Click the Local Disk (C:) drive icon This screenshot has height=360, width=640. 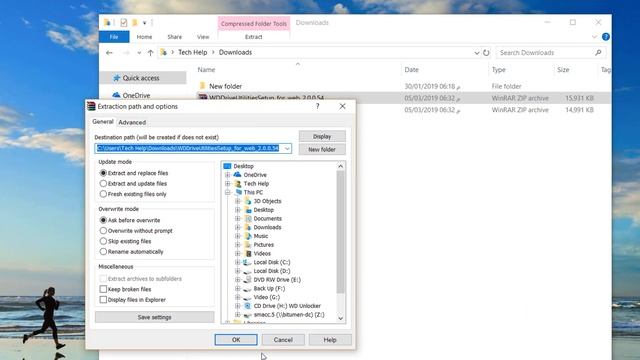pos(247,262)
